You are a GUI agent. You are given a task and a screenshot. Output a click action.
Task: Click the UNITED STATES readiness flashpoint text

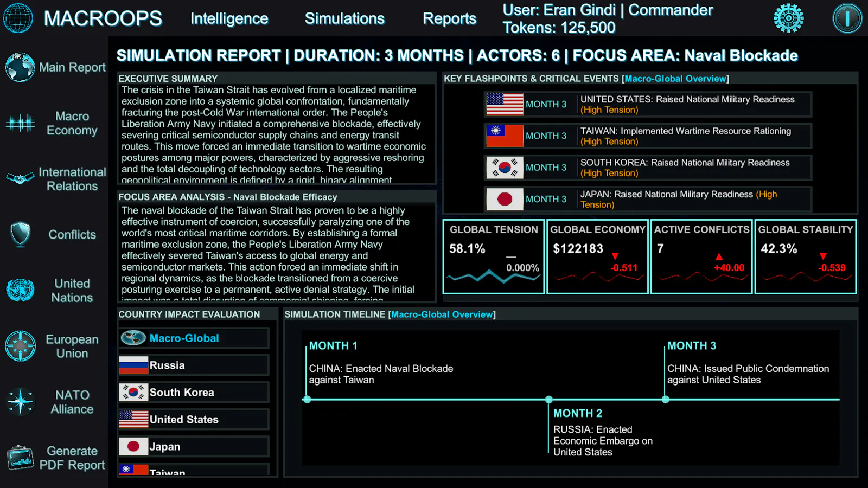[687, 104]
